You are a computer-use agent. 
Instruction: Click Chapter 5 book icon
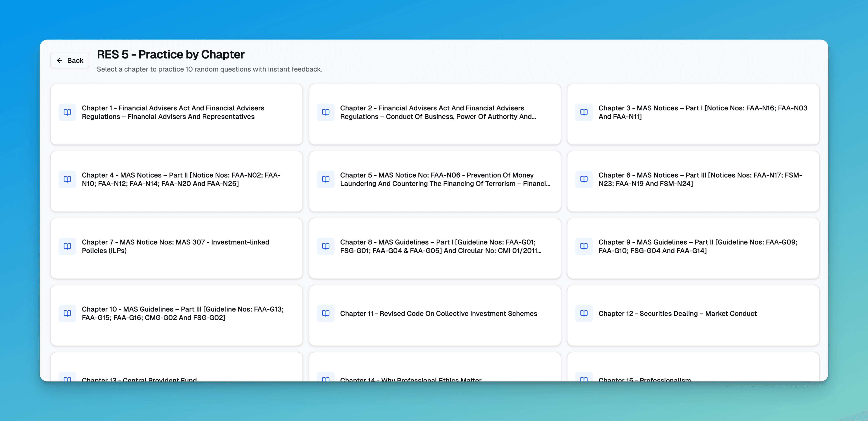click(325, 179)
